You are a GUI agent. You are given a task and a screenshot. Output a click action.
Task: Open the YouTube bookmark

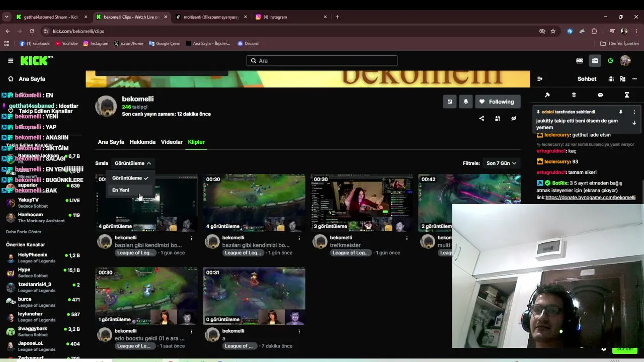pyautogui.click(x=66, y=44)
